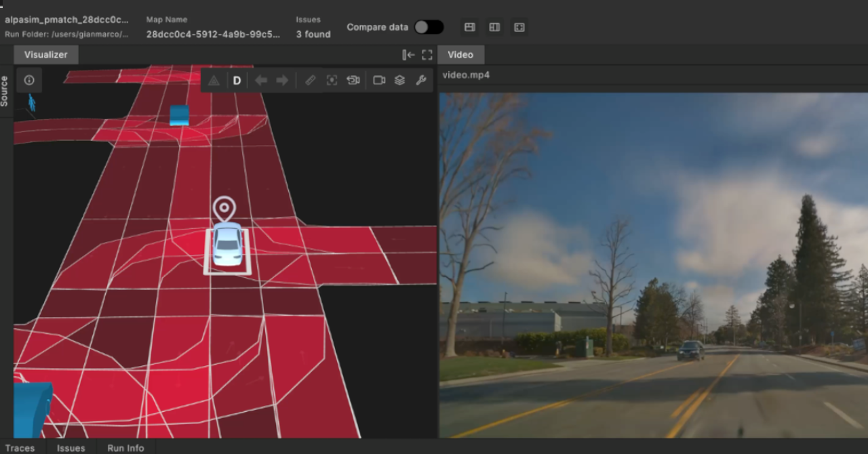The height and width of the screenshot is (454, 868).
Task: Select the blue pedestrian figure in the visualizer
Action: click(x=31, y=102)
